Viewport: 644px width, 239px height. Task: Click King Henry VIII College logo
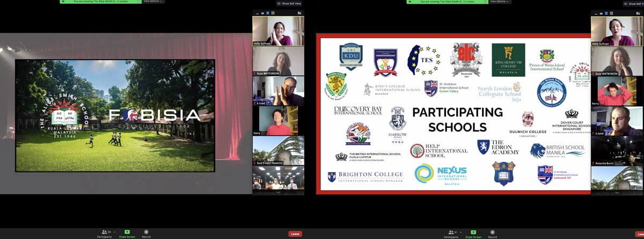click(508, 60)
